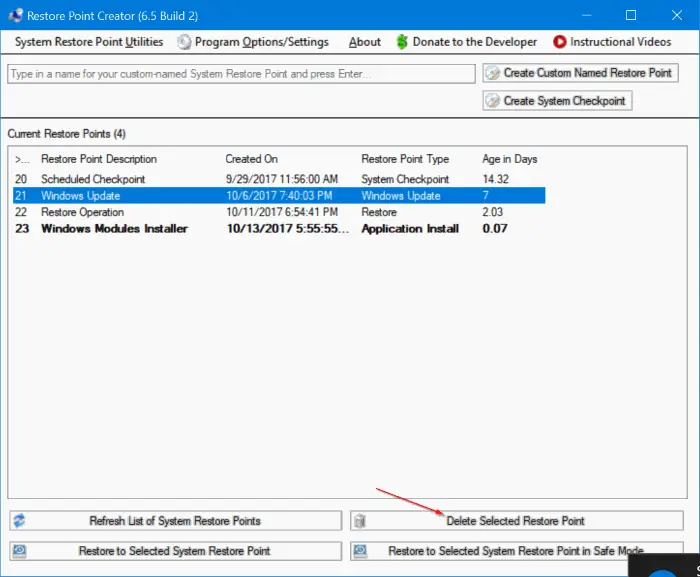This screenshot has height=577, width=700.
Task: Click the green dollar icon for Donate
Action: [x=402, y=42]
